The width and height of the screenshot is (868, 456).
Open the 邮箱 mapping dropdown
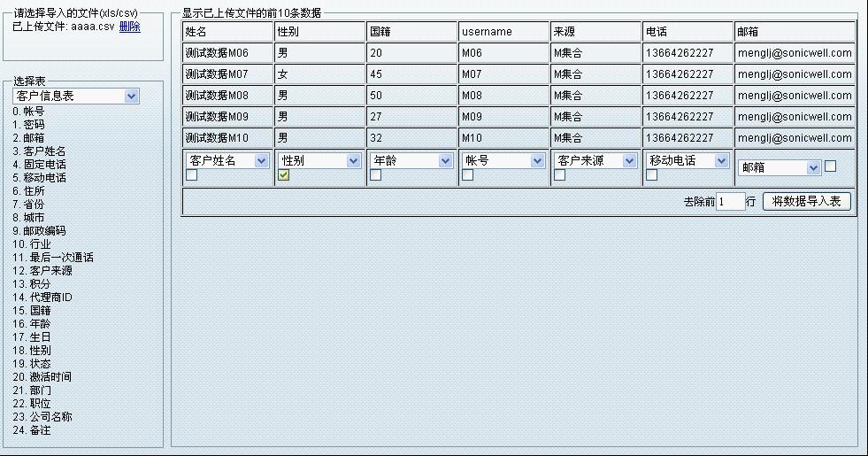(780, 167)
